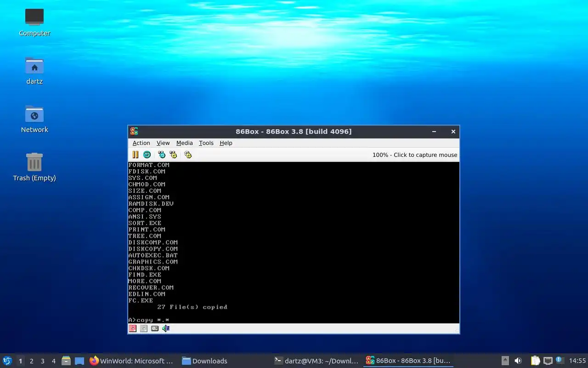Switch to workspace 3

point(42,361)
